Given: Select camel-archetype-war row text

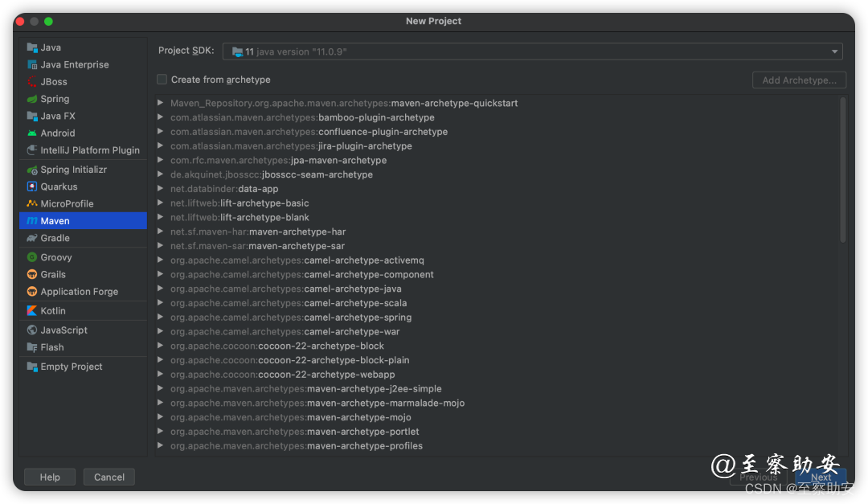Looking at the screenshot, I should tap(285, 332).
